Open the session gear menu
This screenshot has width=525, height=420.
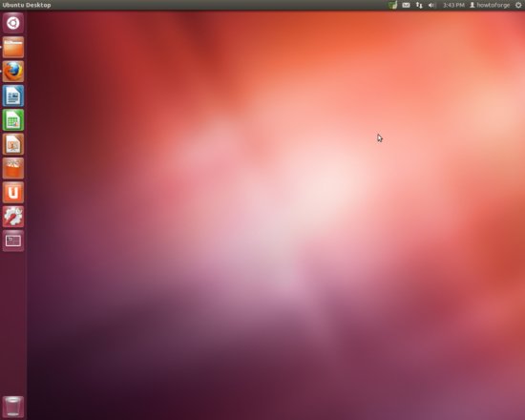click(518, 5)
